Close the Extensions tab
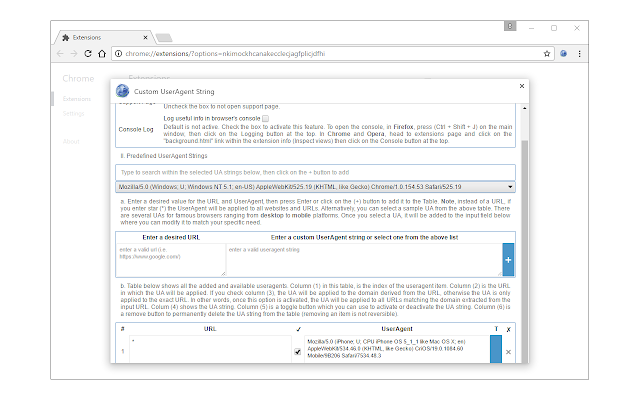640x400 pixels. (145, 38)
